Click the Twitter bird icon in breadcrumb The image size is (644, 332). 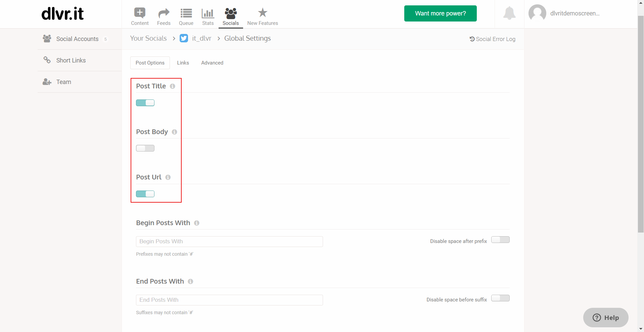(184, 38)
